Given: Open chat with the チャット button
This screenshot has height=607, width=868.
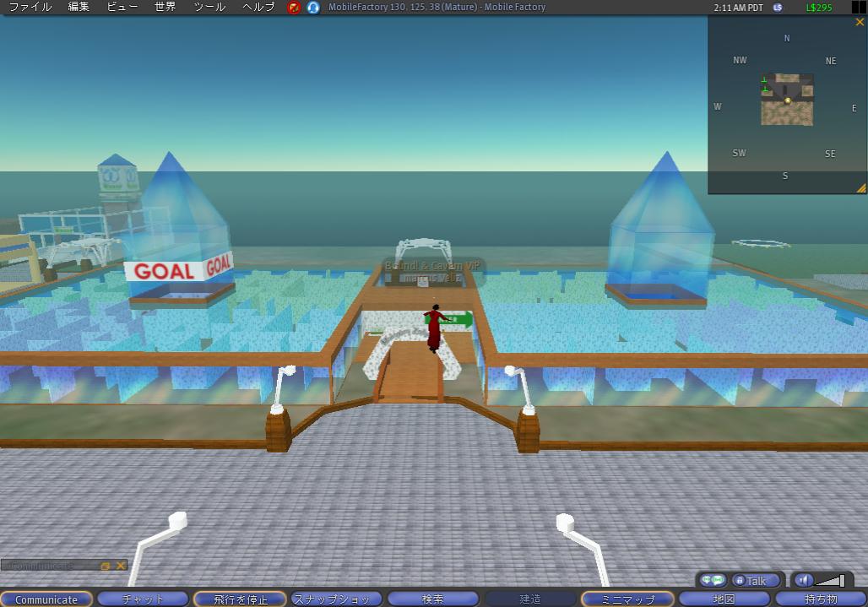Looking at the screenshot, I should click(x=143, y=599).
